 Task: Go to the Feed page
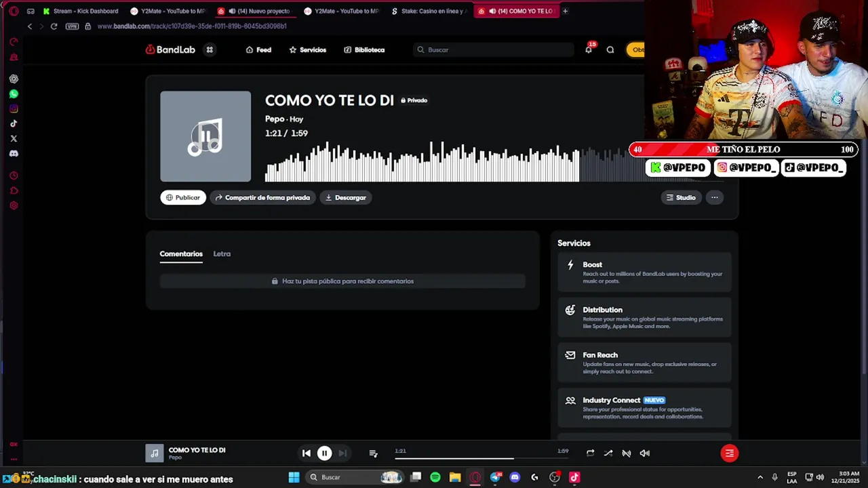pyautogui.click(x=258, y=49)
